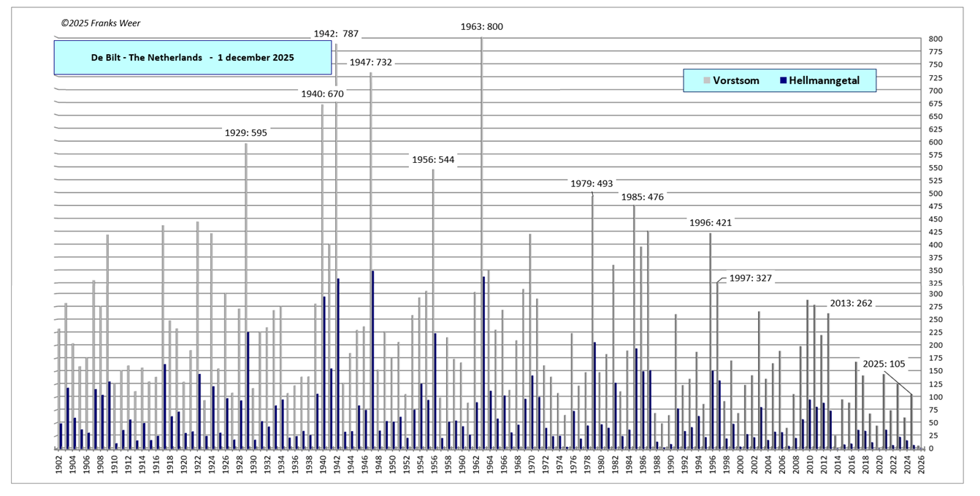
Task: Click the '1940: 670' data label
Action: (x=322, y=94)
